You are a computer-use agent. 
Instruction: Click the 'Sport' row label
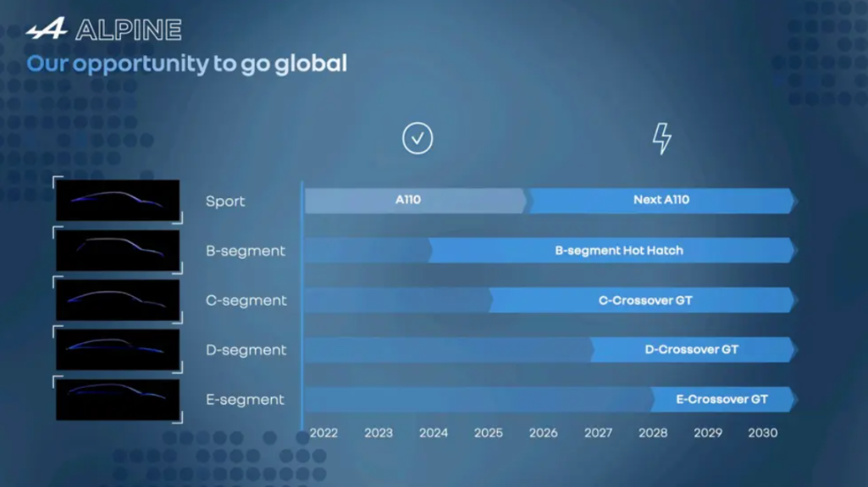(225, 202)
